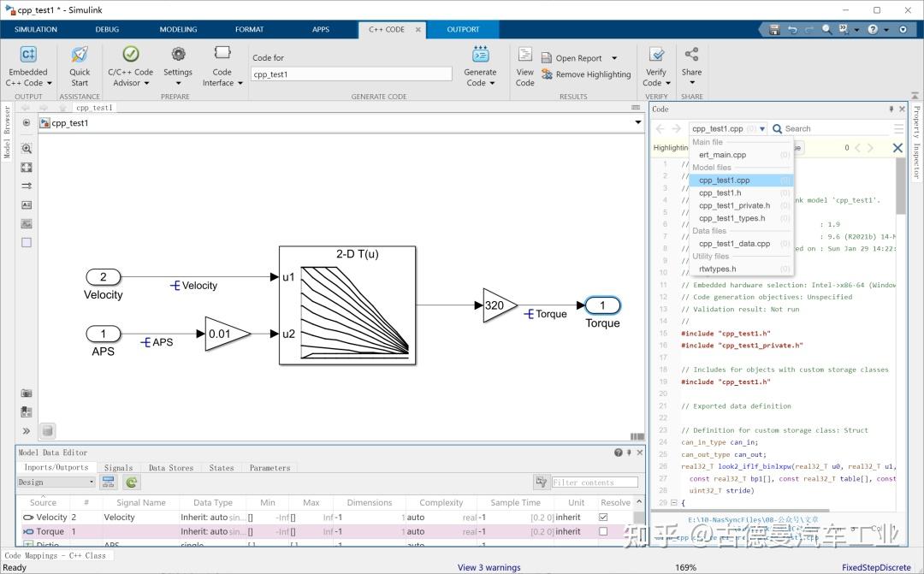Open the Embedded C++ Code dropdown

(x=27, y=78)
